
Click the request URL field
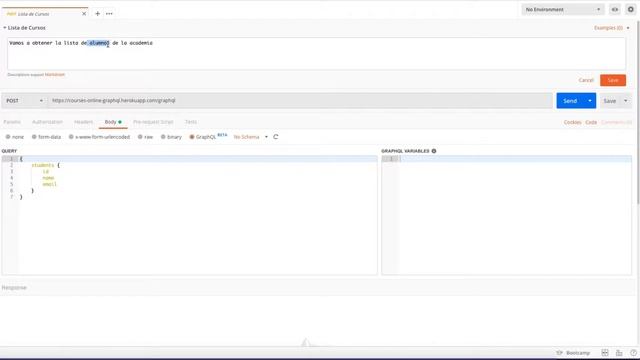300,100
